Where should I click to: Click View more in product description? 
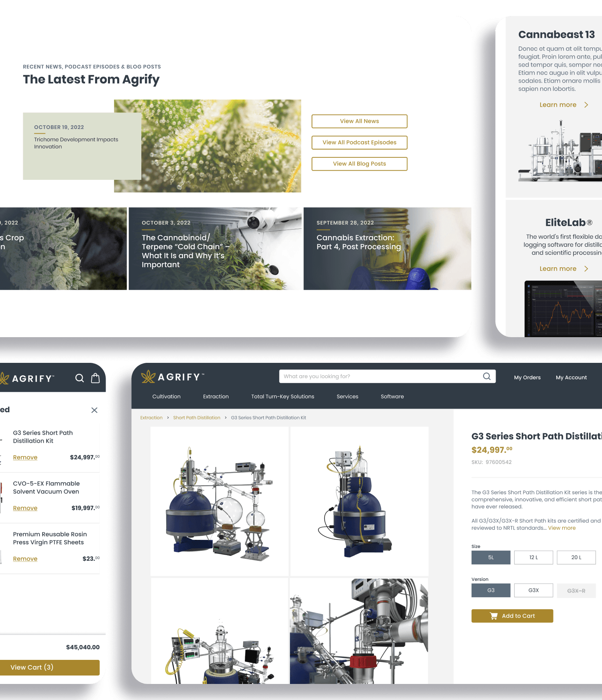click(x=562, y=528)
